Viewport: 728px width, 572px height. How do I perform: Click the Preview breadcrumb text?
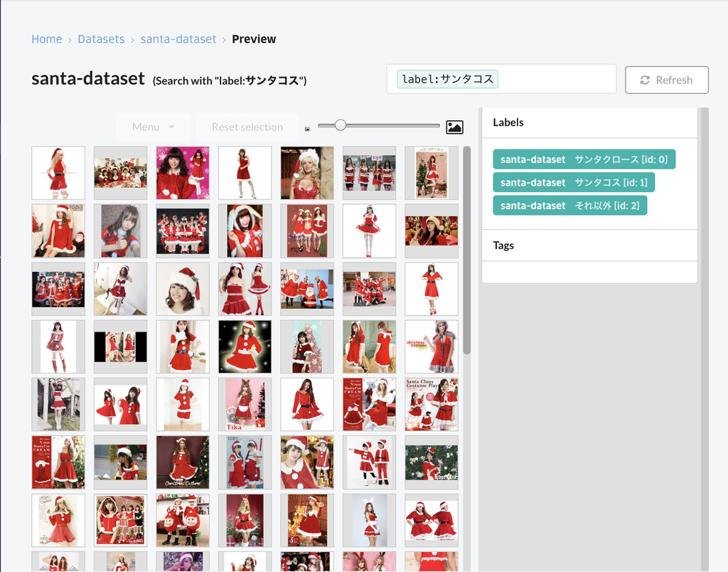254,39
